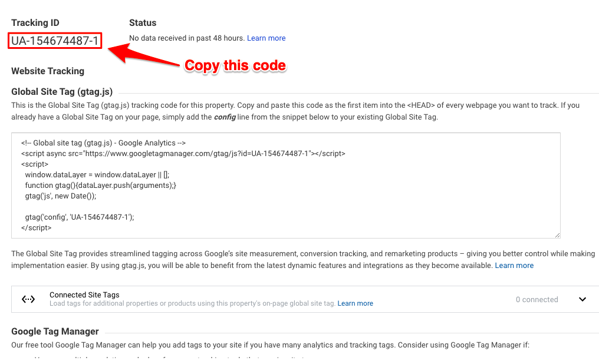
Task: Click the Connected Site Tags title
Action: pos(84,294)
